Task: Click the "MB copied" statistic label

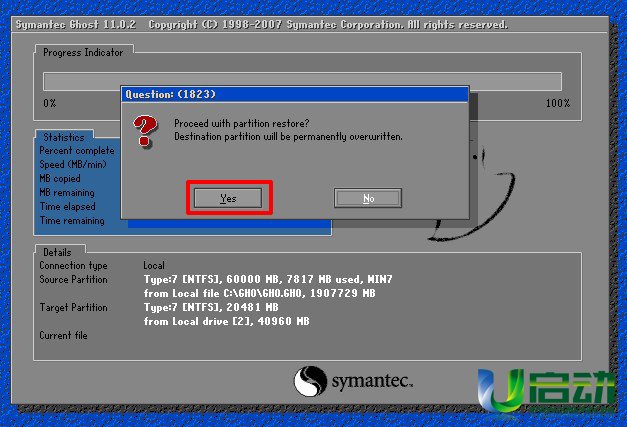Action: 60,179
